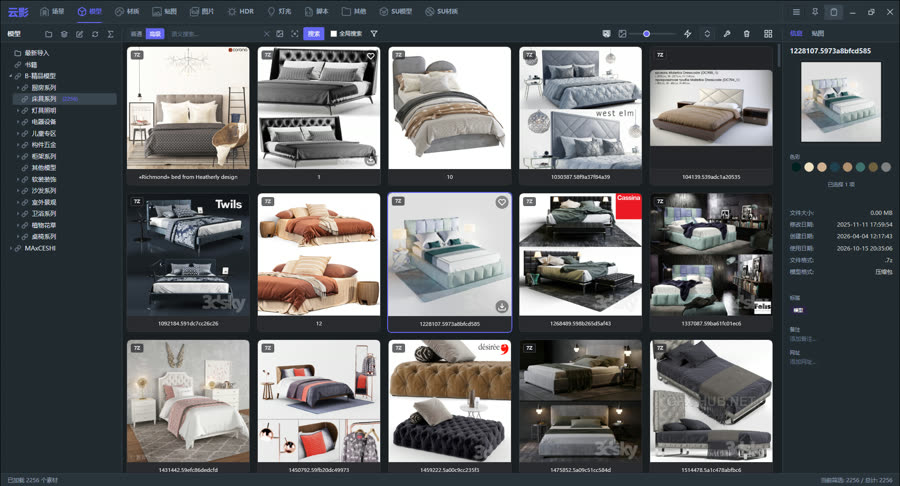The image size is (900, 486).
Task: Click the wrench tool icon
Action: tap(727, 34)
